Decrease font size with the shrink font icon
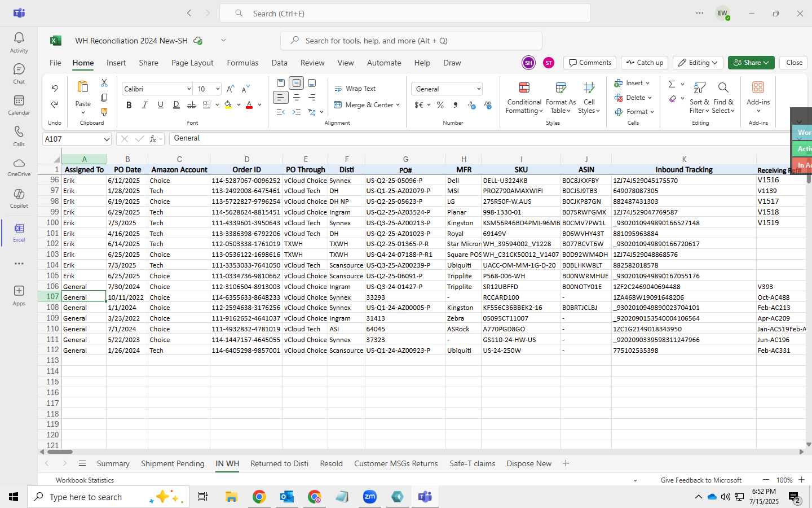The image size is (812, 508). pos(245,89)
